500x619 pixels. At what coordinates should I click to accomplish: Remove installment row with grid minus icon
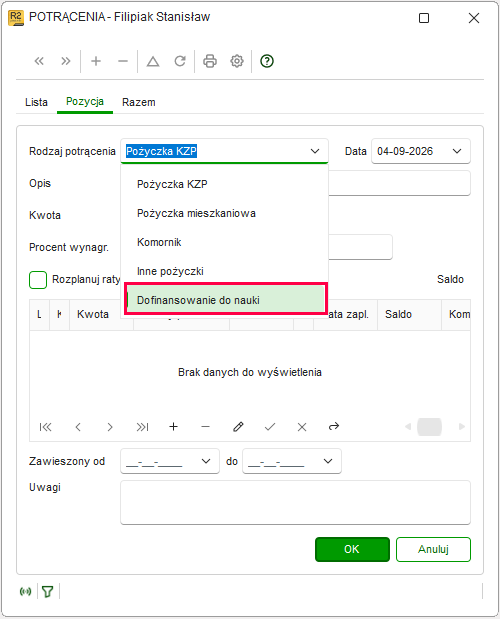(205, 427)
